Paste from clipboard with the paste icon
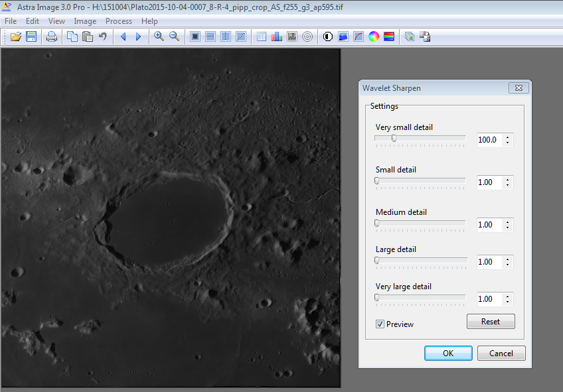 click(x=88, y=36)
